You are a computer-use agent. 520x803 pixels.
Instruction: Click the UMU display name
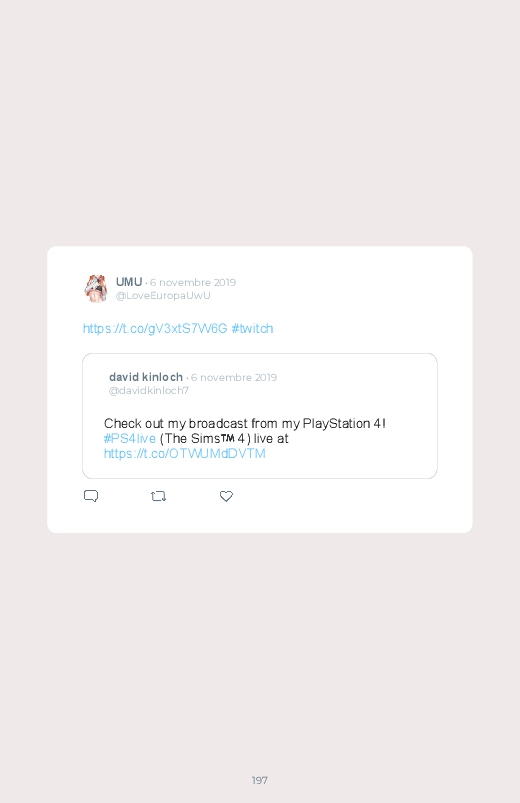click(x=129, y=282)
